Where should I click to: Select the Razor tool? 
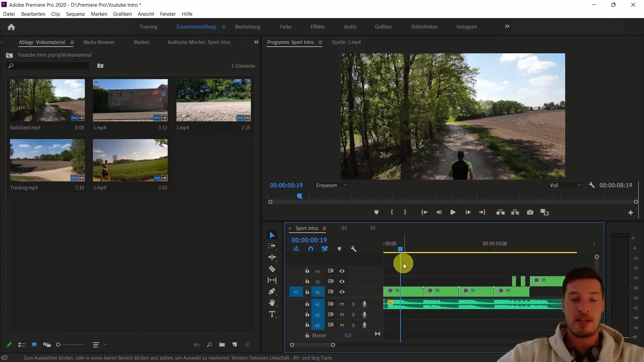[x=272, y=269]
